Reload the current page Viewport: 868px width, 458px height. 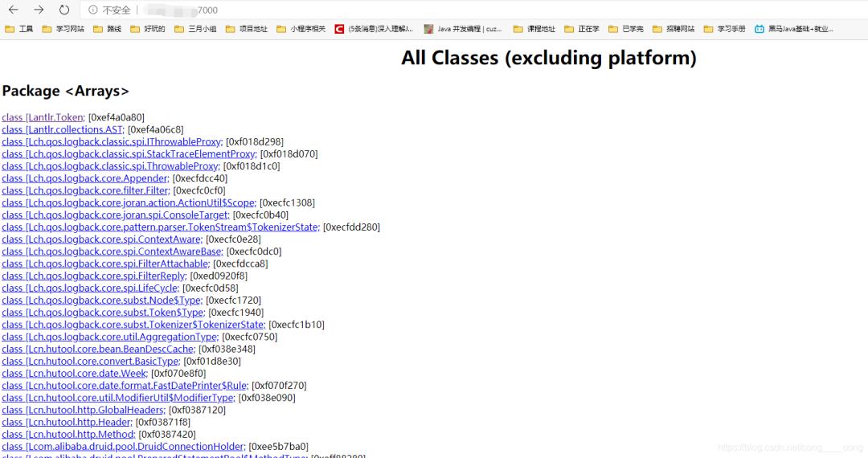coord(64,10)
